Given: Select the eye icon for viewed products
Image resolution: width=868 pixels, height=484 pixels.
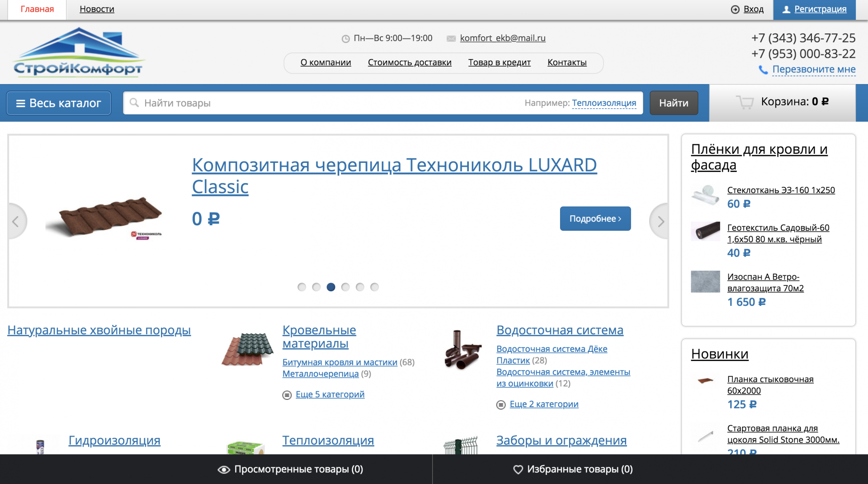Looking at the screenshot, I should coord(223,470).
